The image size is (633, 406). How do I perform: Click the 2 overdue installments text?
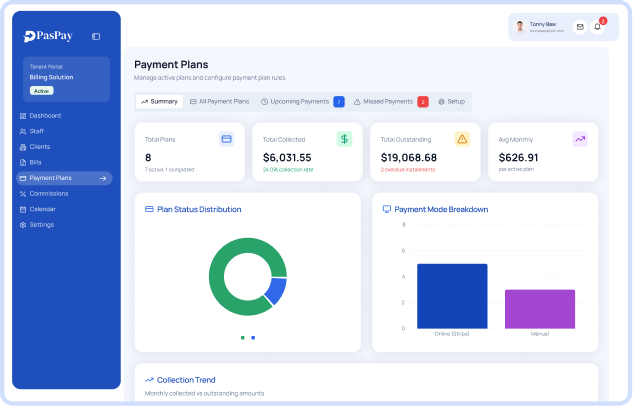coord(408,170)
